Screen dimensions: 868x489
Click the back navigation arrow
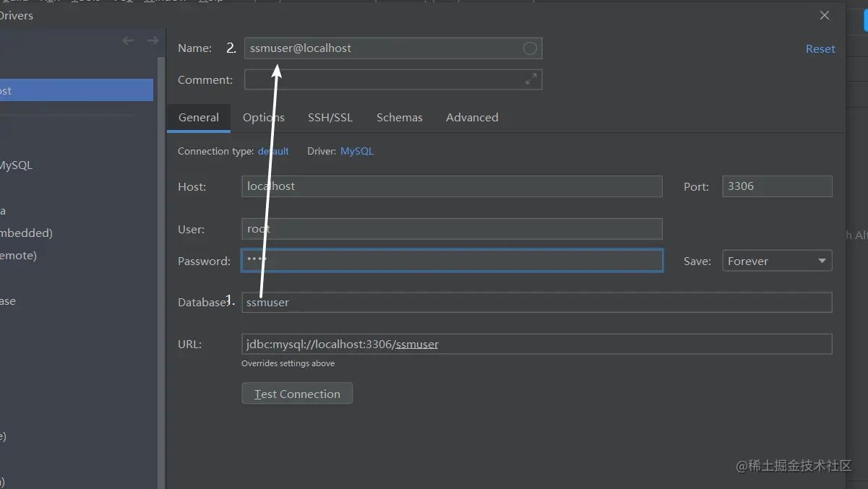pos(129,40)
